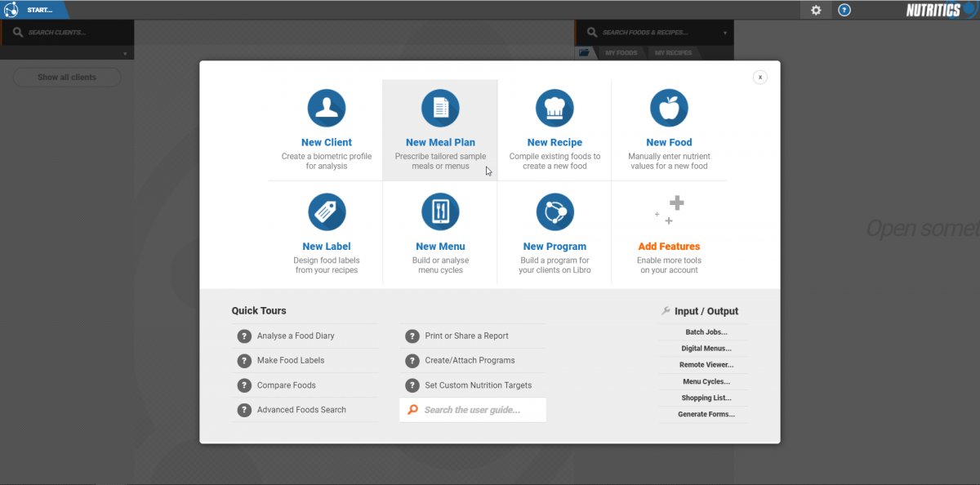This screenshot has width=980, height=485.
Task: Click the help question mark in top bar
Action: pos(844,10)
